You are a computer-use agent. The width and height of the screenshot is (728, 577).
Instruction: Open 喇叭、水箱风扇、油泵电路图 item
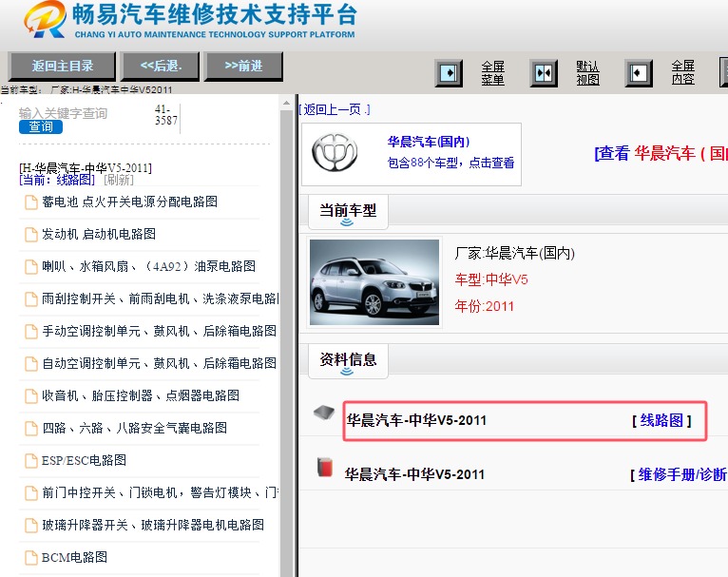148,266
